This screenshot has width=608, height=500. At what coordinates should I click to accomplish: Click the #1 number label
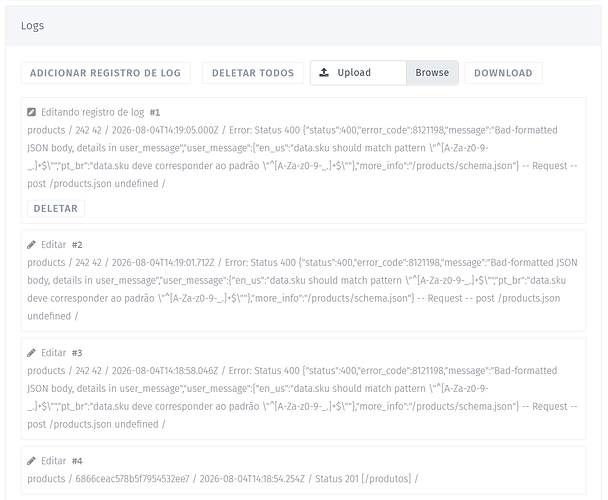155,112
